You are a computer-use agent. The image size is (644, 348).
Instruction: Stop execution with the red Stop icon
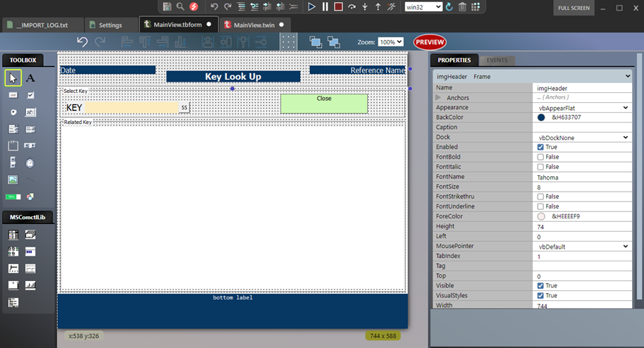coord(338,6)
